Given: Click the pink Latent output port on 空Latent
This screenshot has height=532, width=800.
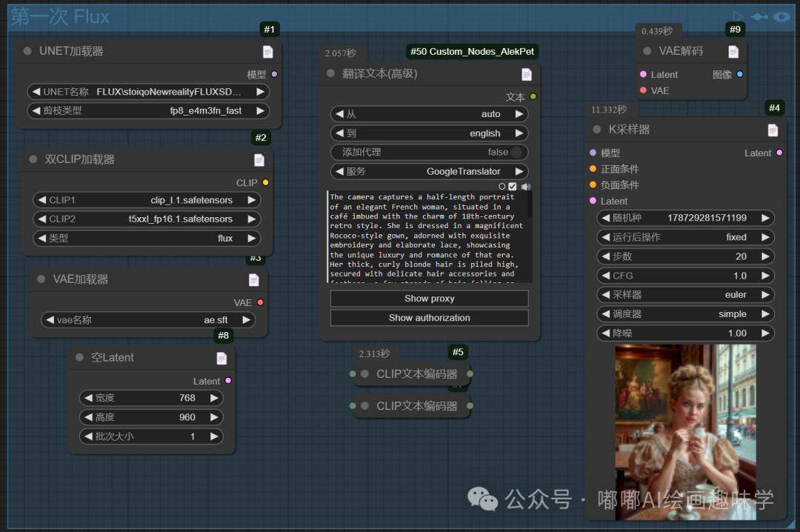Looking at the screenshot, I should [228, 380].
